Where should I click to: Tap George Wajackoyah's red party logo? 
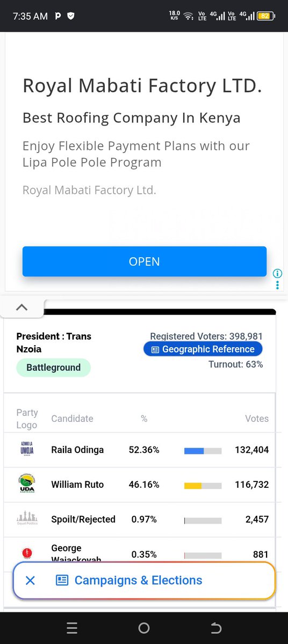click(27, 553)
